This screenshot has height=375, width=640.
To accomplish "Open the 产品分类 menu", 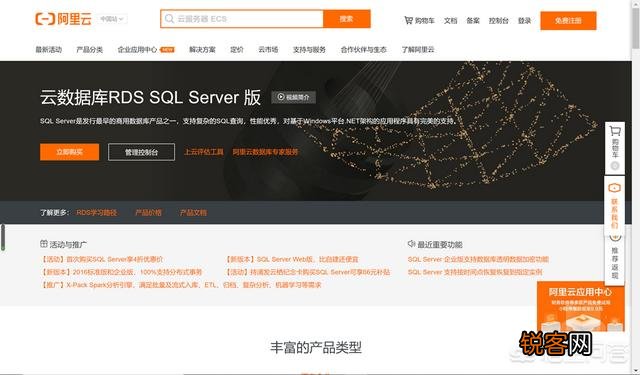I will coord(89,50).
